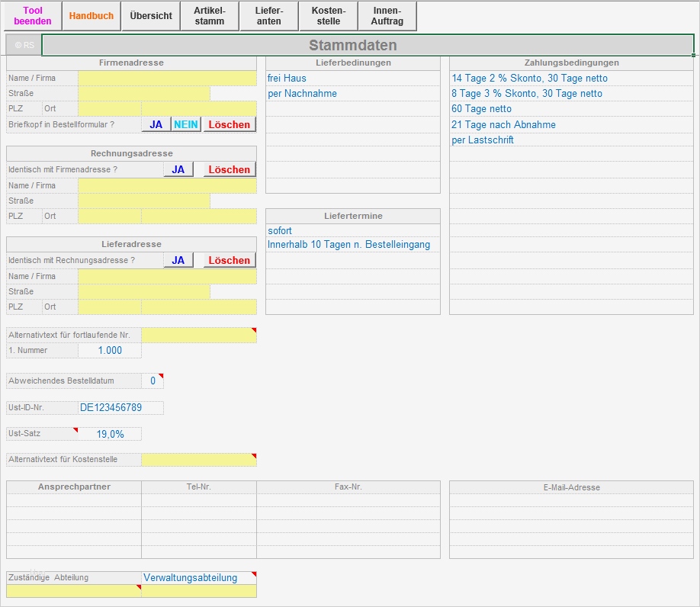Select the first empty Ansprechpartner row
700x607 pixels.
(x=74, y=500)
